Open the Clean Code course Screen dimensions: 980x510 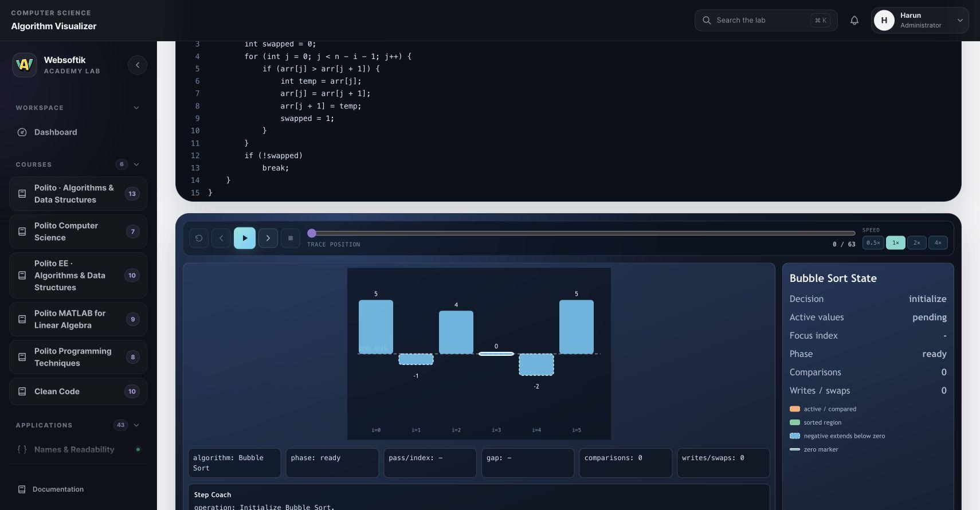point(79,391)
